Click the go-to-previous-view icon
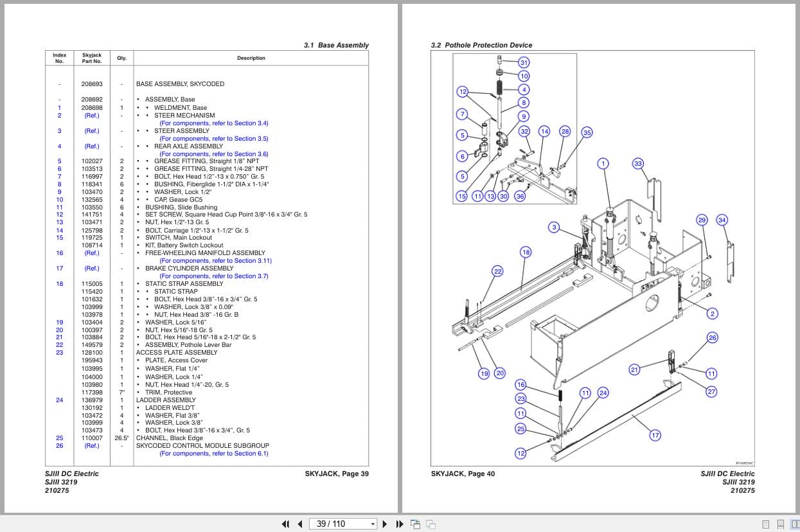 coord(415,524)
